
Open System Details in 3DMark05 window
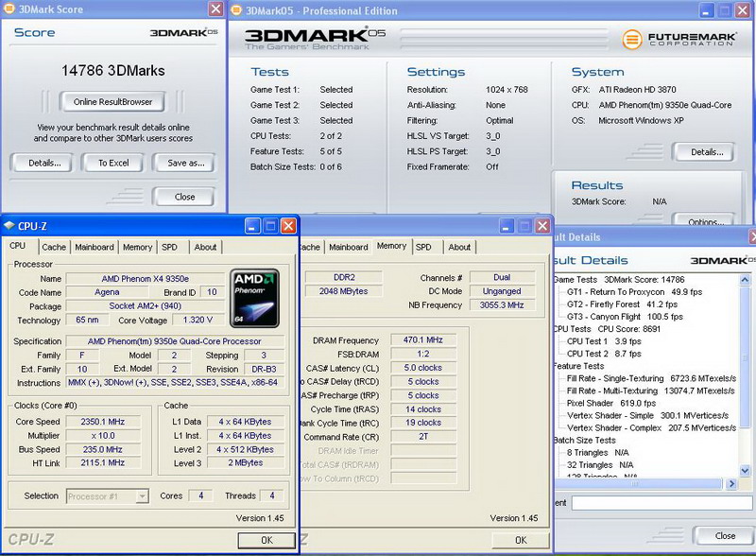pyautogui.click(x=704, y=152)
